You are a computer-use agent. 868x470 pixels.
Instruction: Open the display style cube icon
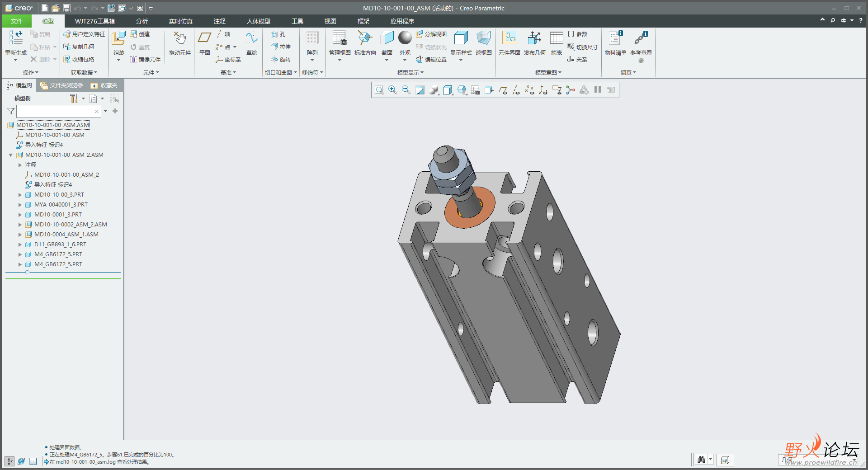pos(448,90)
